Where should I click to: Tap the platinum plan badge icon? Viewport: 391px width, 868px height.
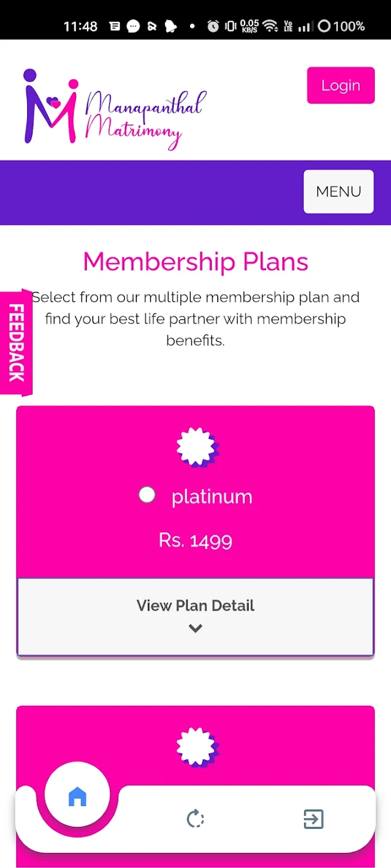point(197,447)
